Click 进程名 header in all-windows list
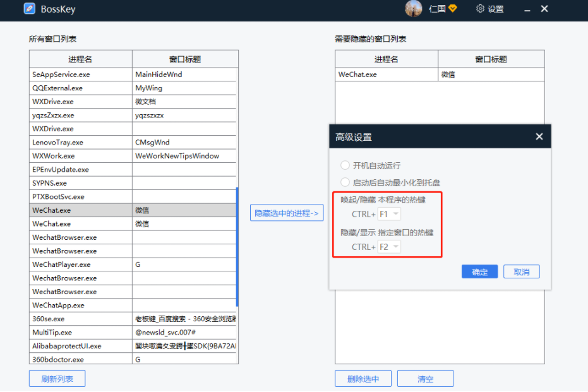Image resolution: width=588 pixels, height=392 pixels. click(81, 59)
